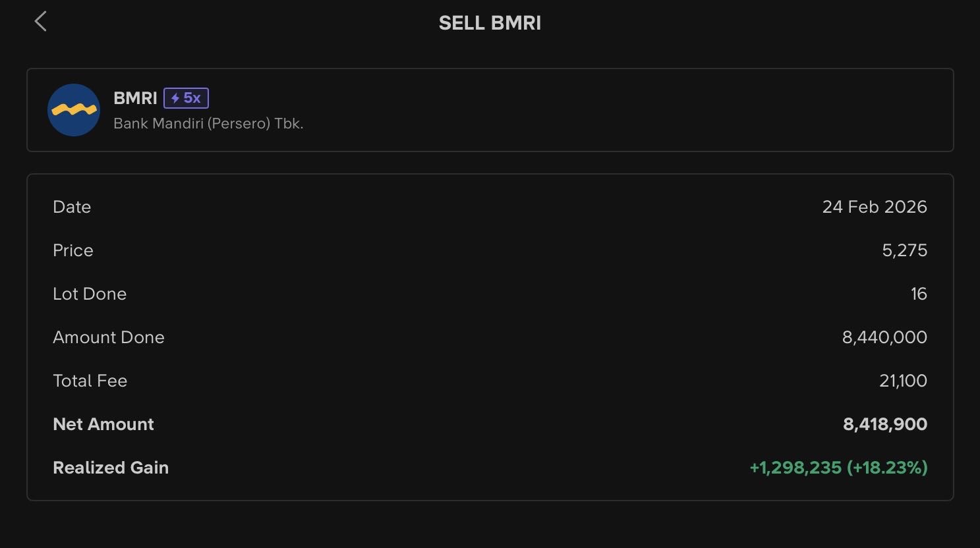Go back using the arrow icon

click(41, 22)
